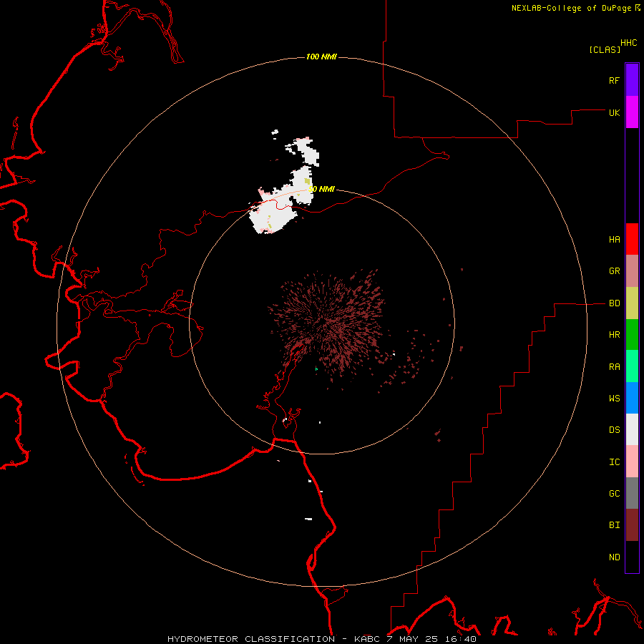Click the WS legend label
Image resolution: width=644 pixels, height=644 pixels.
(x=614, y=399)
